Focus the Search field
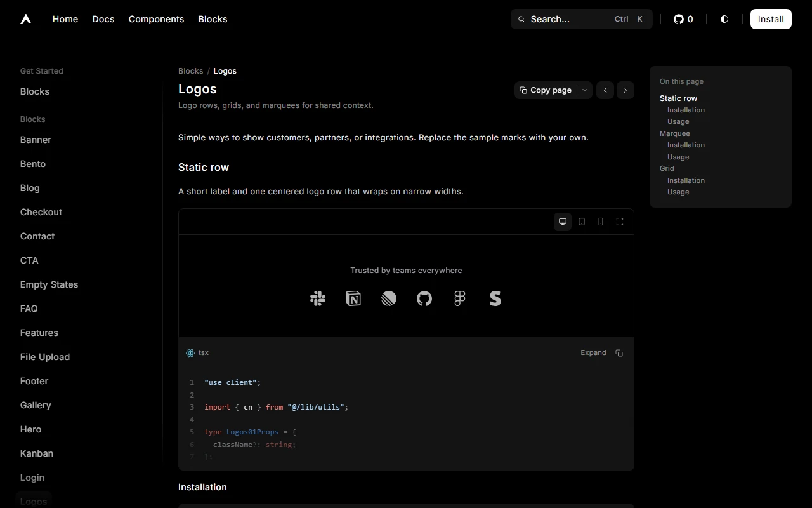Screen dimensions: 812x508 click(582, 19)
